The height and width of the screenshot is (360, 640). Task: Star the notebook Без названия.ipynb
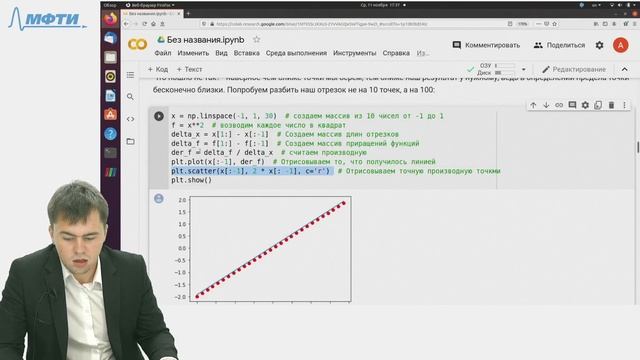(x=256, y=40)
